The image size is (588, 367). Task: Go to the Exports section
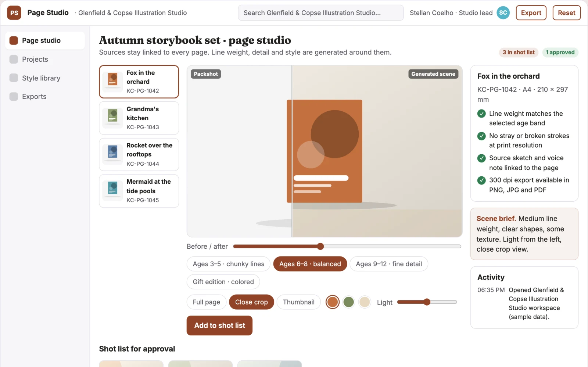(x=45, y=97)
